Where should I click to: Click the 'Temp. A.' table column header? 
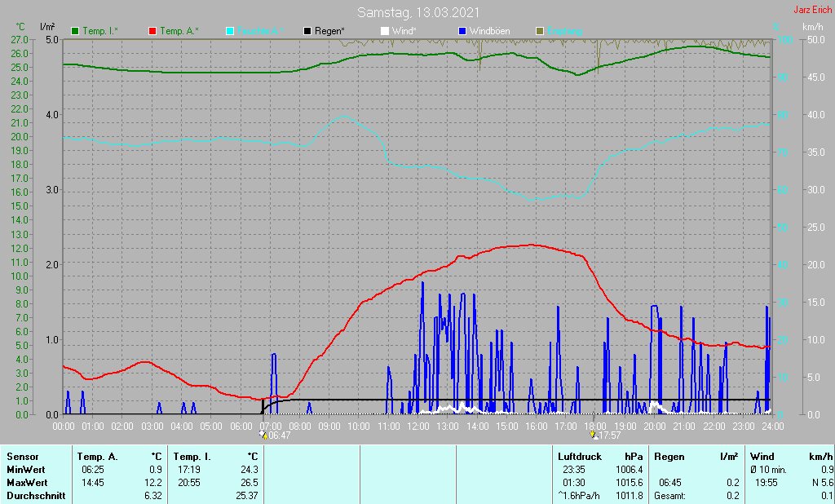[98, 457]
